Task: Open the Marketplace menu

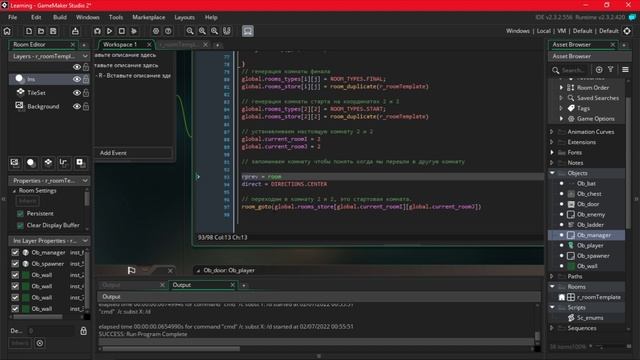Action: 149,17
